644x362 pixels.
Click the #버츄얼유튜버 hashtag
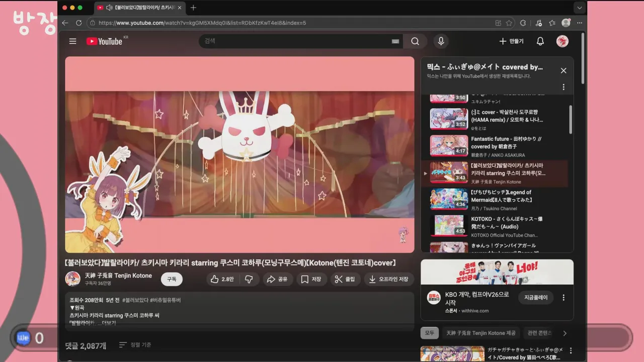tap(166, 300)
